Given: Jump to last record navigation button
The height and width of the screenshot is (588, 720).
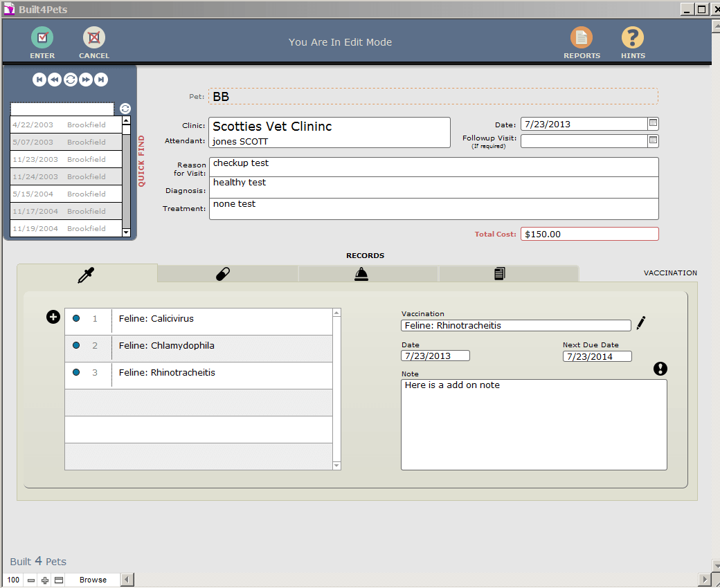Looking at the screenshot, I should (101, 80).
